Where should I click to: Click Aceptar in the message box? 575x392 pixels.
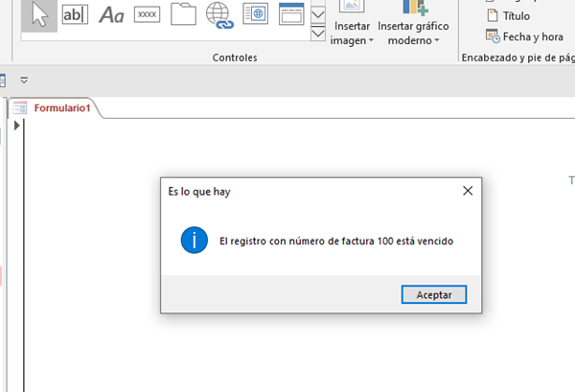(x=434, y=295)
